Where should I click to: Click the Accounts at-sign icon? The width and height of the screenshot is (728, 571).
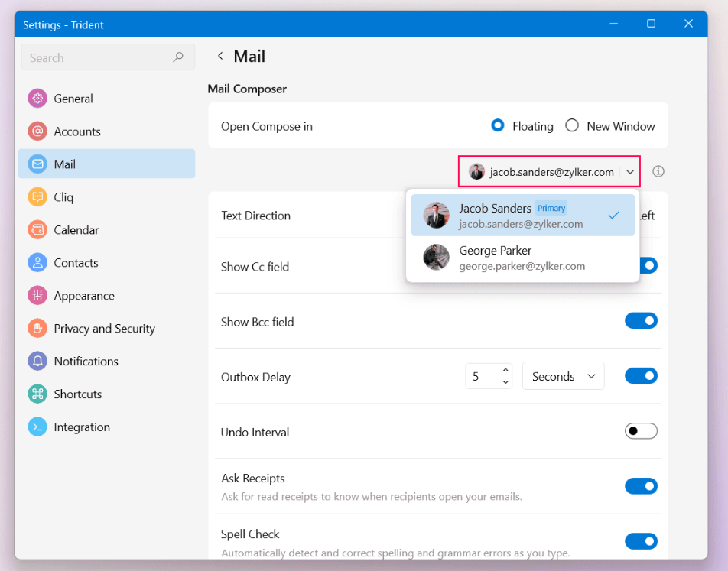click(37, 131)
